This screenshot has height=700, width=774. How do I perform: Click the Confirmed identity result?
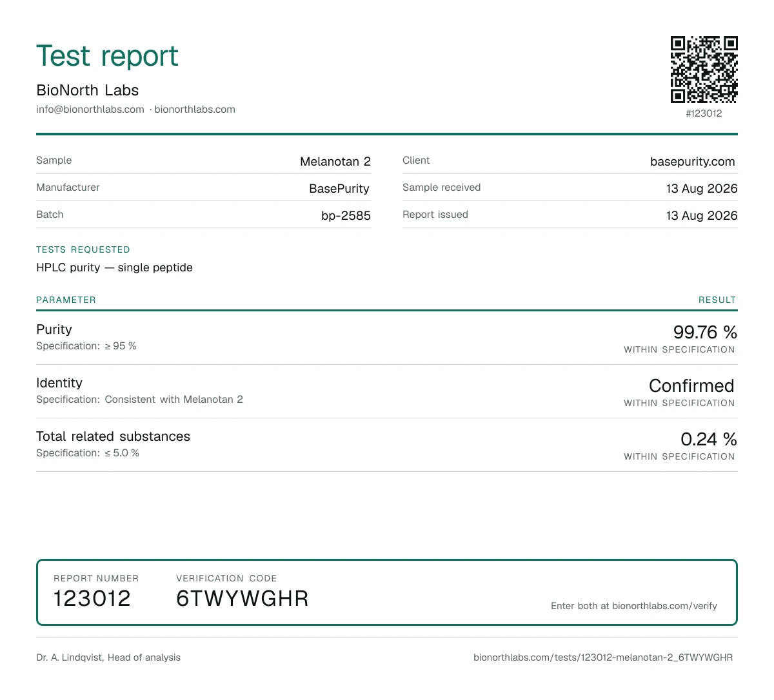[x=691, y=386]
